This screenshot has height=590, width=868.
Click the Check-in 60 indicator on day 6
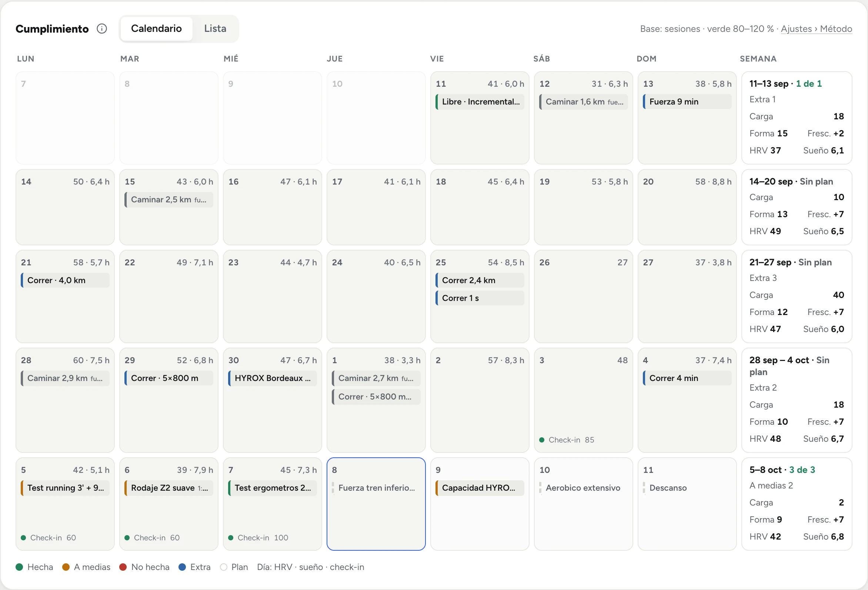152,538
